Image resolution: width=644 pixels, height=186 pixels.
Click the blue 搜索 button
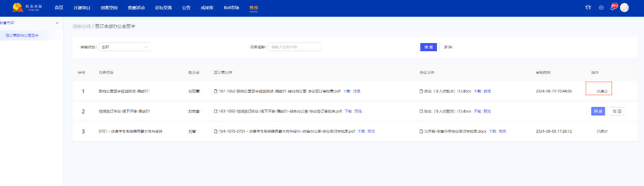[428, 47]
